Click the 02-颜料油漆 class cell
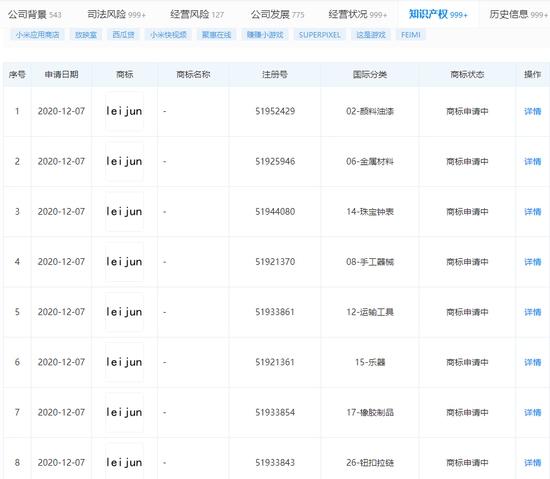Screen dimensions: 550x479 (370, 112)
